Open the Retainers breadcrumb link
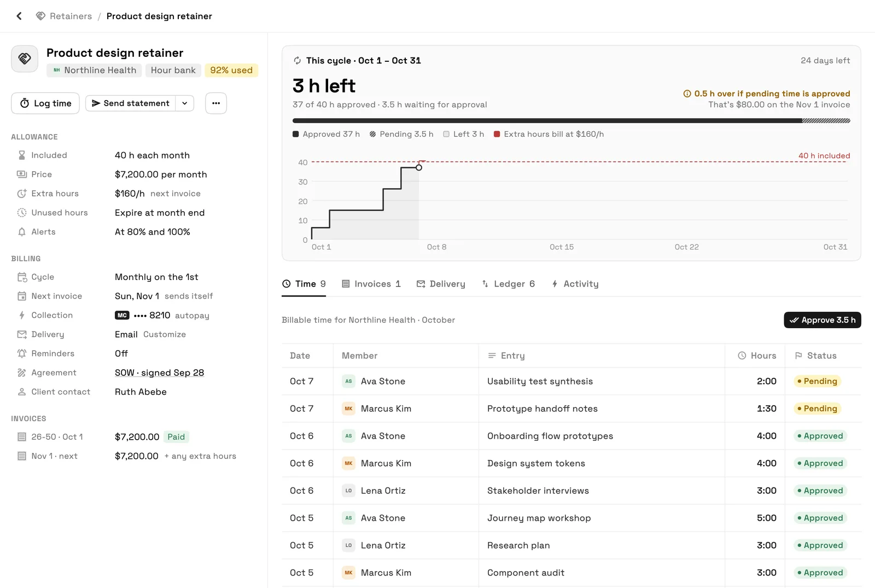The height and width of the screenshot is (588, 875). pos(64,16)
